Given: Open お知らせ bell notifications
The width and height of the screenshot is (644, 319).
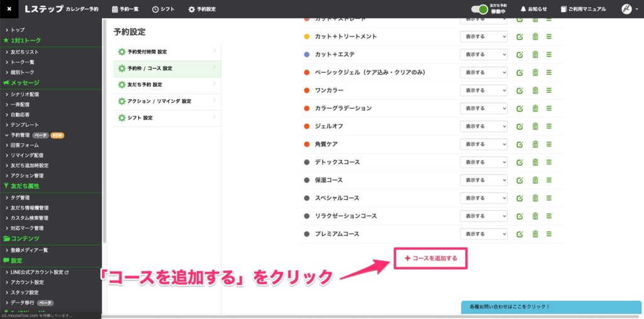Looking at the screenshot, I should tap(533, 9).
